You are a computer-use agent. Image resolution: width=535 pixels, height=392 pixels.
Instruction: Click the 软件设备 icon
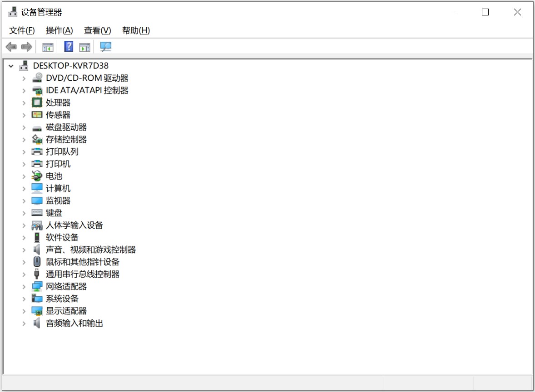tap(37, 237)
